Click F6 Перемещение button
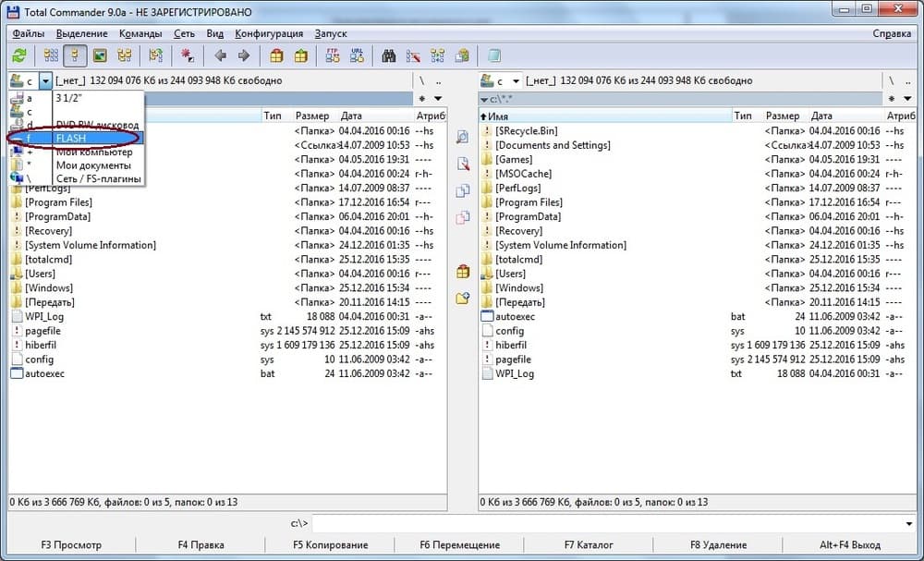 click(x=459, y=545)
